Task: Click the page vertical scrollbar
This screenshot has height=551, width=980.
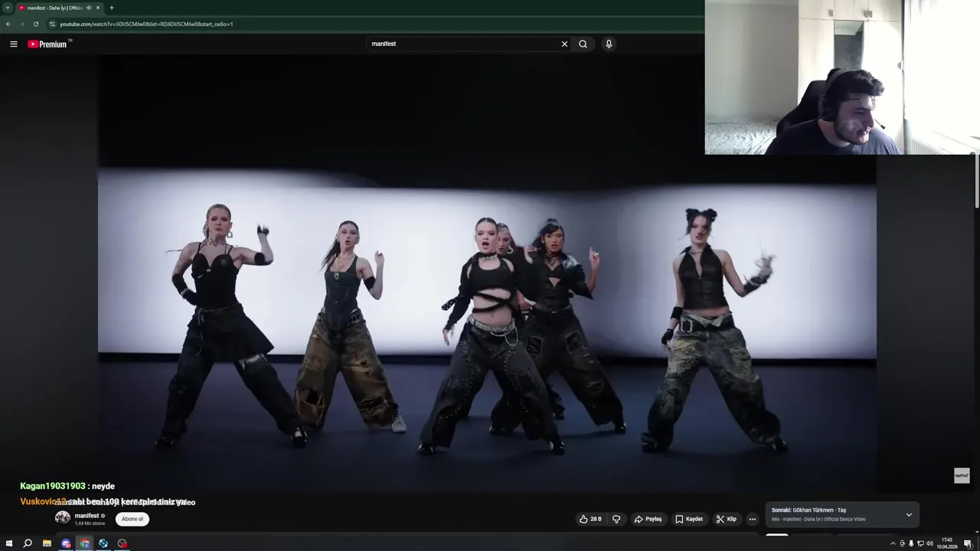Action: (x=976, y=180)
